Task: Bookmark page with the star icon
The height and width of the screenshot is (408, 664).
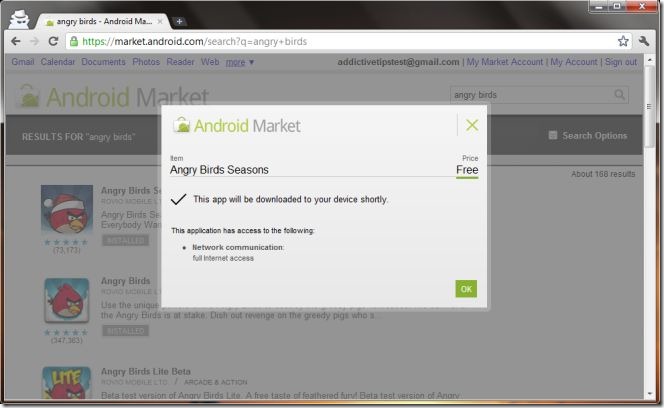Action: click(623, 41)
